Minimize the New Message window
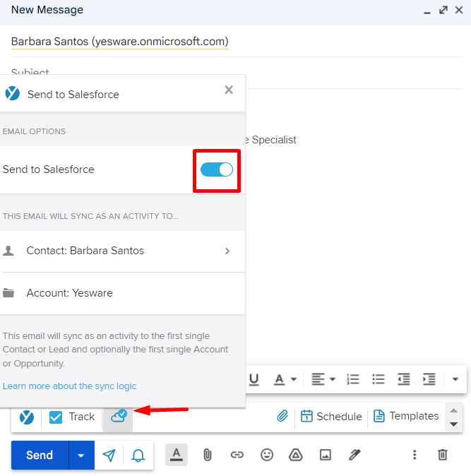This screenshot has width=471, height=476. pyautogui.click(x=427, y=11)
